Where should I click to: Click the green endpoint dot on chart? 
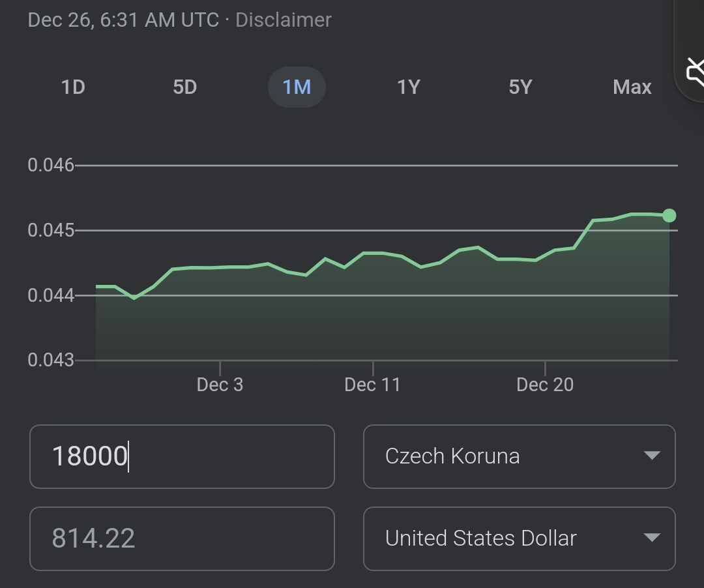pos(669,215)
